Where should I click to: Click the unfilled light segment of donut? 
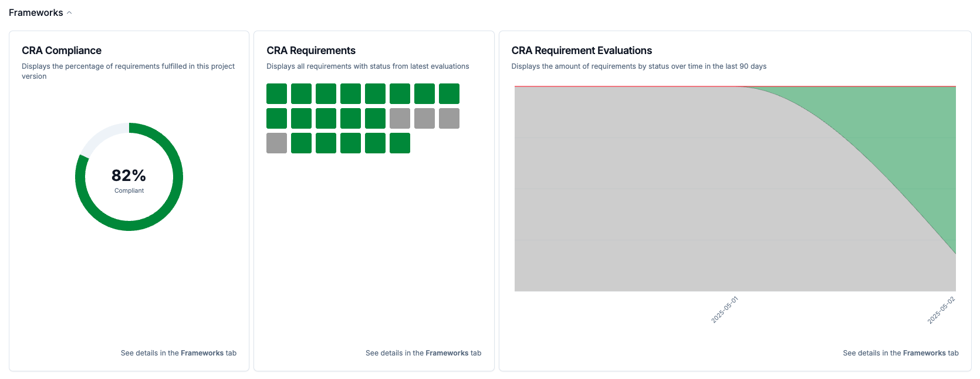(101, 136)
